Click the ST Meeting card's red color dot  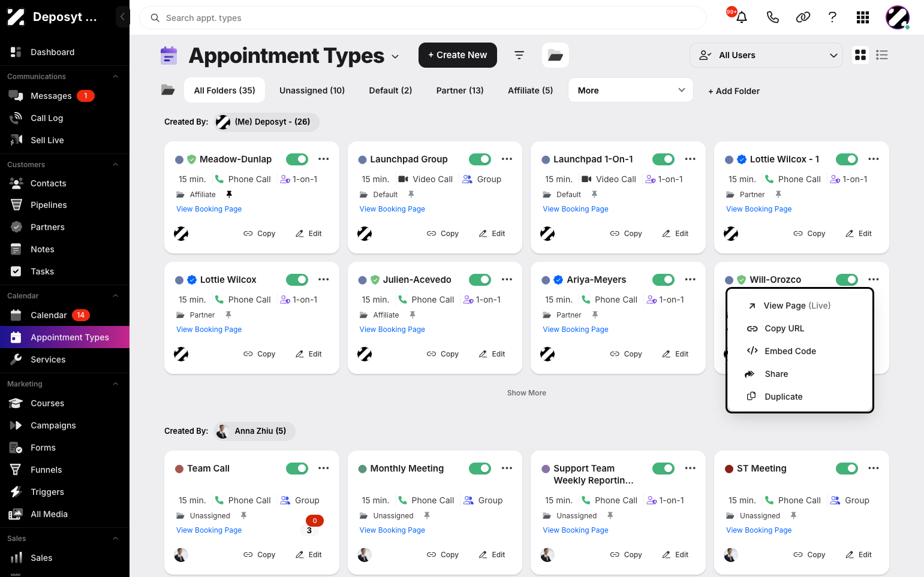pos(729,469)
